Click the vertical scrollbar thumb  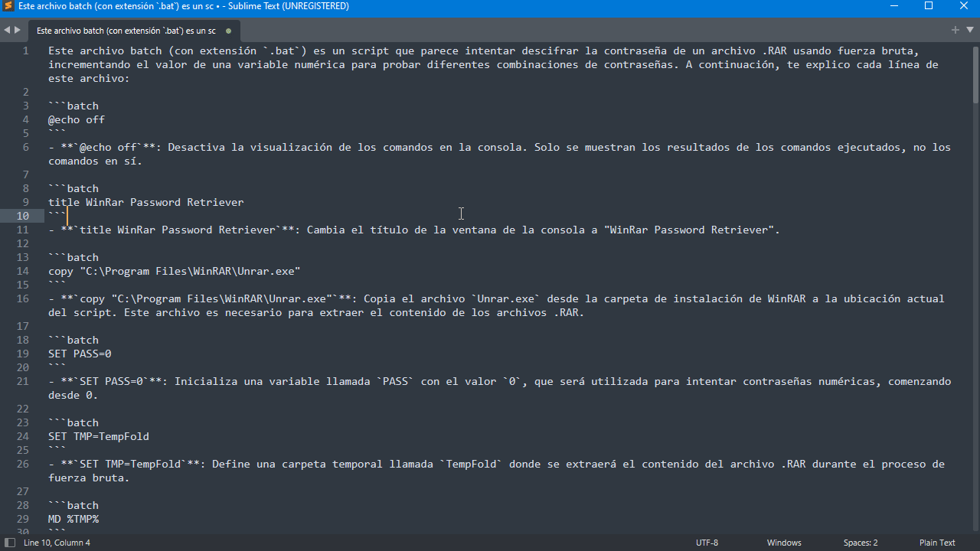point(975,74)
